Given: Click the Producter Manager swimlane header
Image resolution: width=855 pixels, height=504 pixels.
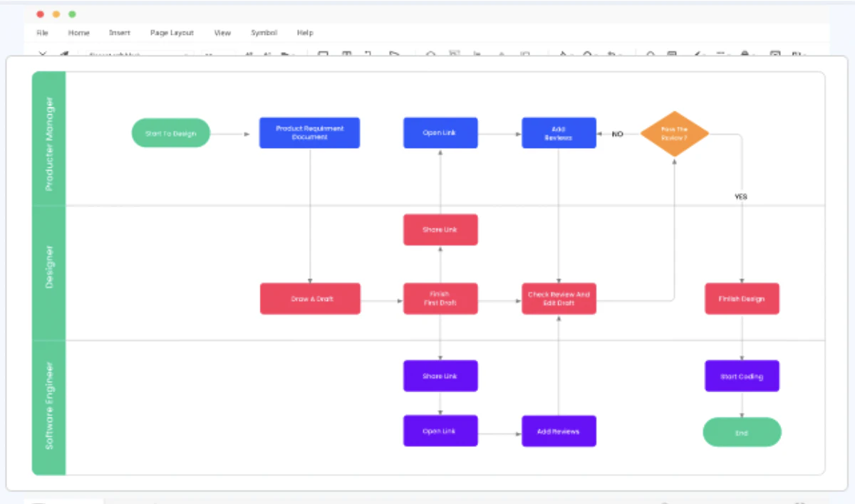Looking at the screenshot, I should click(x=49, y=140).
